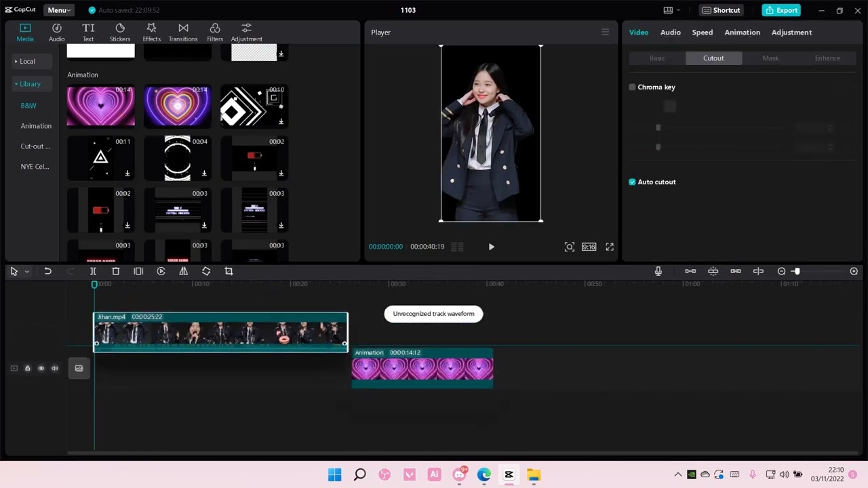Screen dimensions: 868x488
Task: Select the Enhance sub-tab
Action: point(827,58)
